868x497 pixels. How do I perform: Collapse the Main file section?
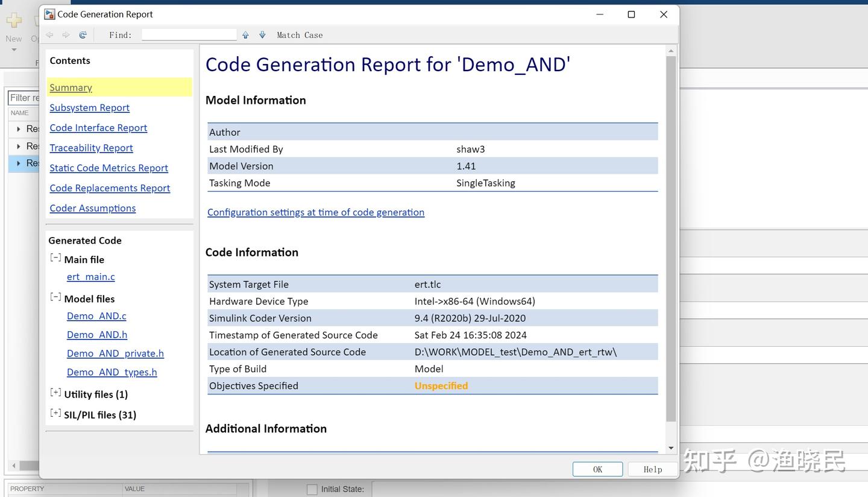55,258
